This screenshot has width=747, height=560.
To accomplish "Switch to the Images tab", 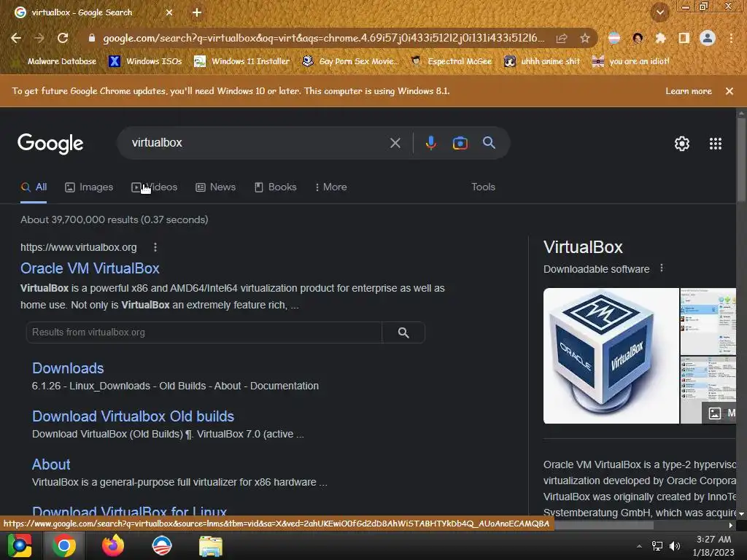I will [89, 187].
